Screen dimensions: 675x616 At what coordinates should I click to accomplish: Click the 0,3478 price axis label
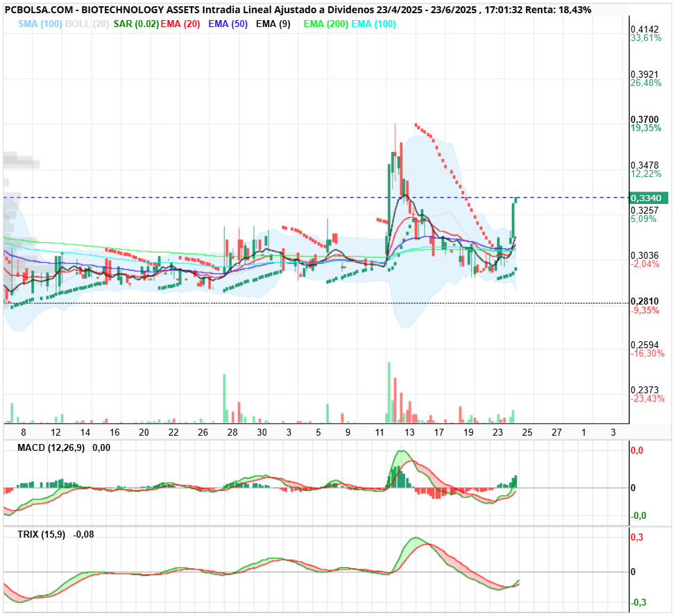pyautogui.click(x=644, y=165)
